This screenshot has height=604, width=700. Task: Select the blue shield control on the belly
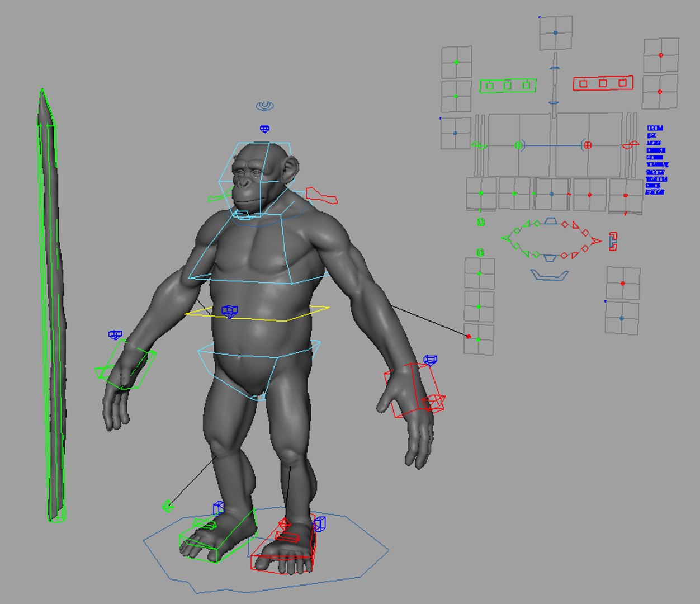click(x=229, y=312)
